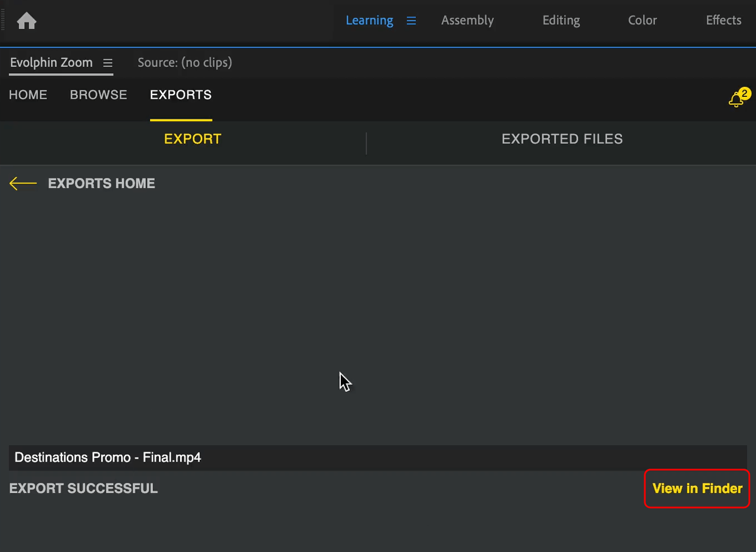Select the Evolphin Zoom panel tab
This screenshot has width=756, height=552.
51,63
